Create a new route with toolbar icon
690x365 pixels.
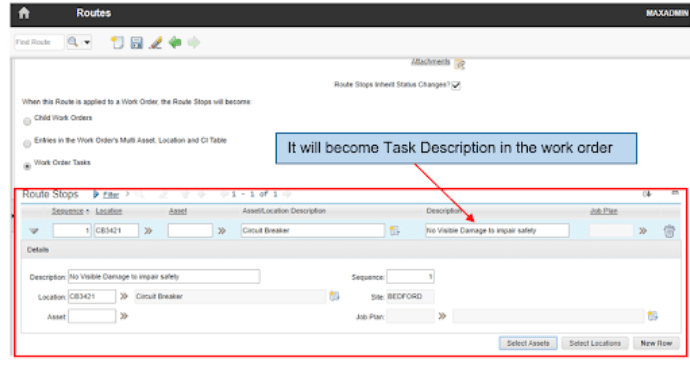117,42
